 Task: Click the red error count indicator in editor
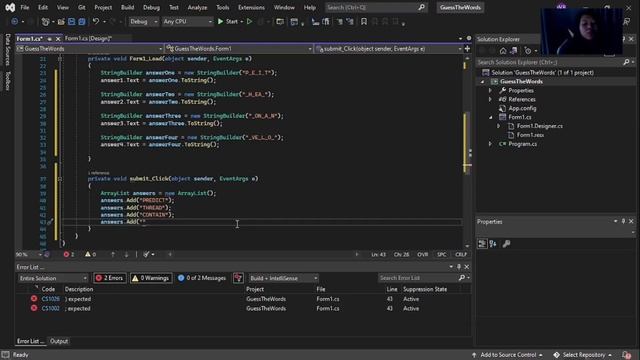tap(69, 254)
